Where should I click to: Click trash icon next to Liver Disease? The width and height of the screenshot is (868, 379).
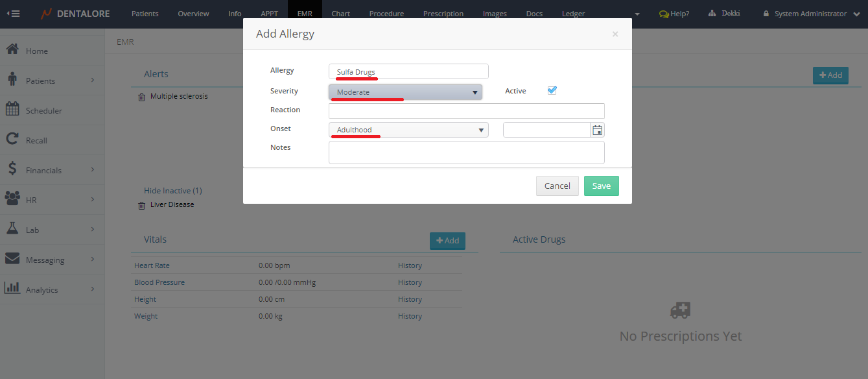[141, 205]
